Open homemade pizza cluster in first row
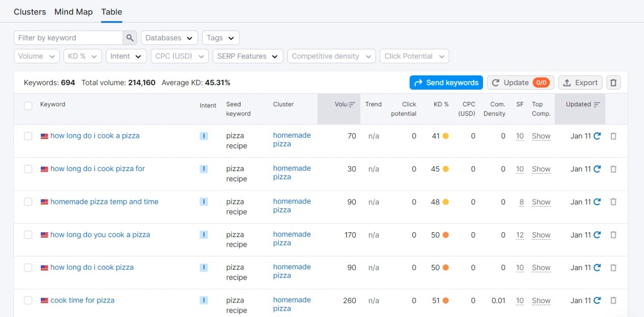Viewport: 644px width, 317px height. 292,139
